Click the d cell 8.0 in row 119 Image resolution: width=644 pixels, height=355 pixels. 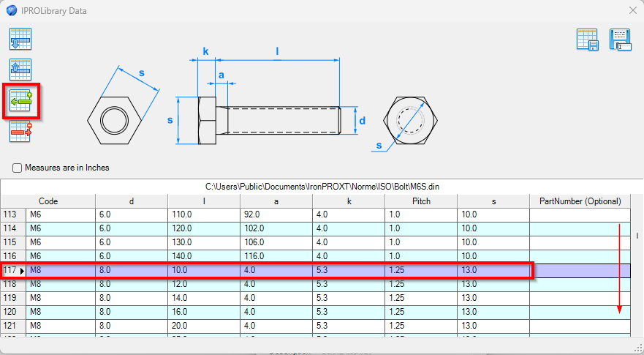click(x=132, y=298)
